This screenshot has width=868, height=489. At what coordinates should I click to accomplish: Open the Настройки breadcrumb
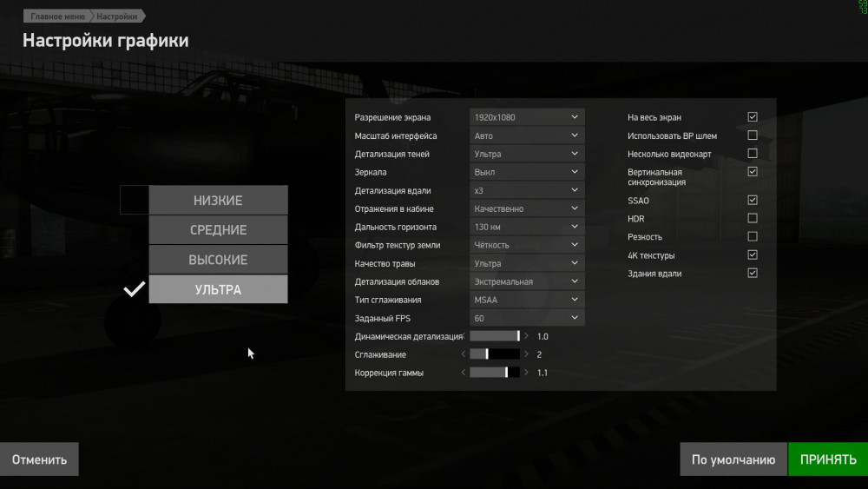[117, 16]
